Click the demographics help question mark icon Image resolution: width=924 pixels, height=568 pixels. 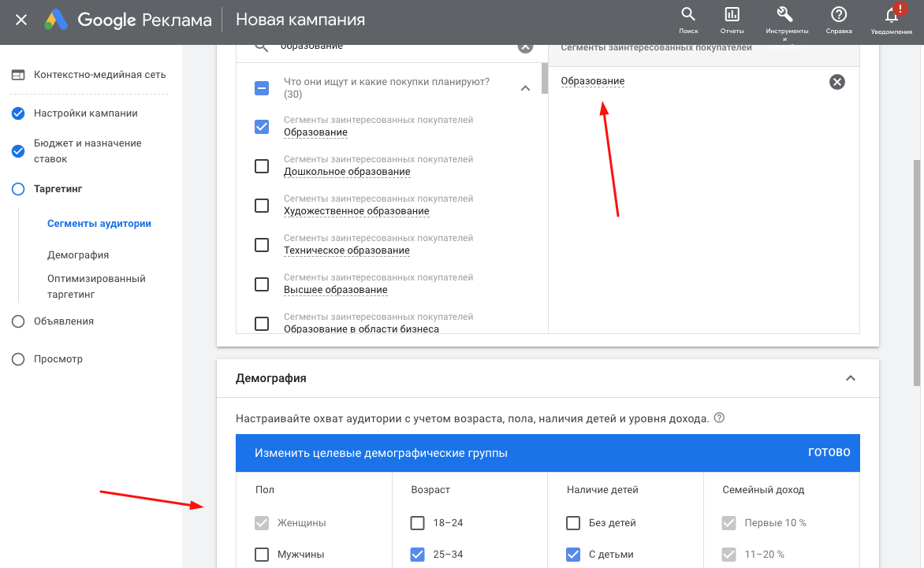pos(718,418)
